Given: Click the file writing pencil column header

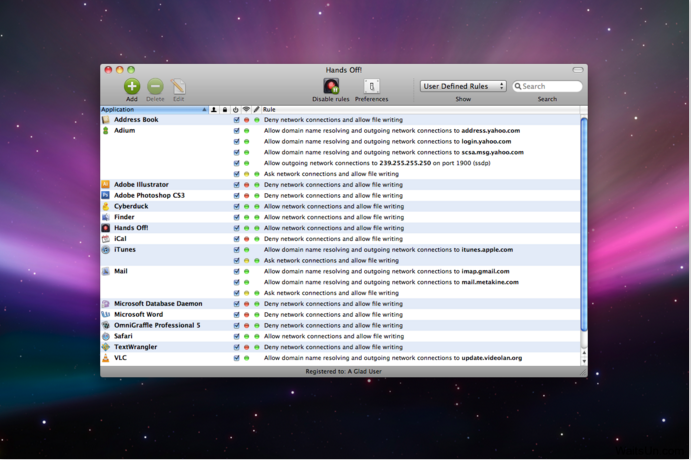Looking at the screenshot, I should pyautogui.click(x=256, y=110).
